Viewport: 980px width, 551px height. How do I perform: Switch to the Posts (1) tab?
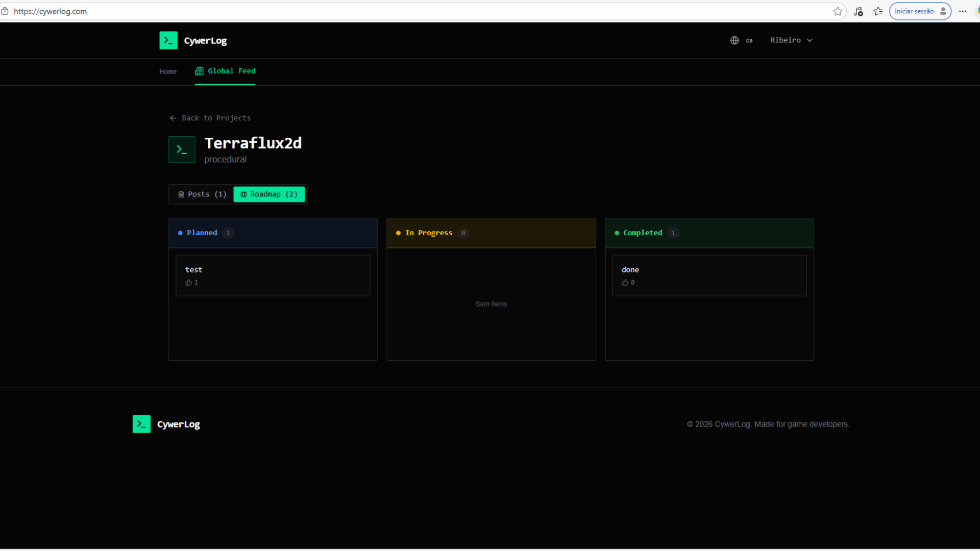point(202,194)
